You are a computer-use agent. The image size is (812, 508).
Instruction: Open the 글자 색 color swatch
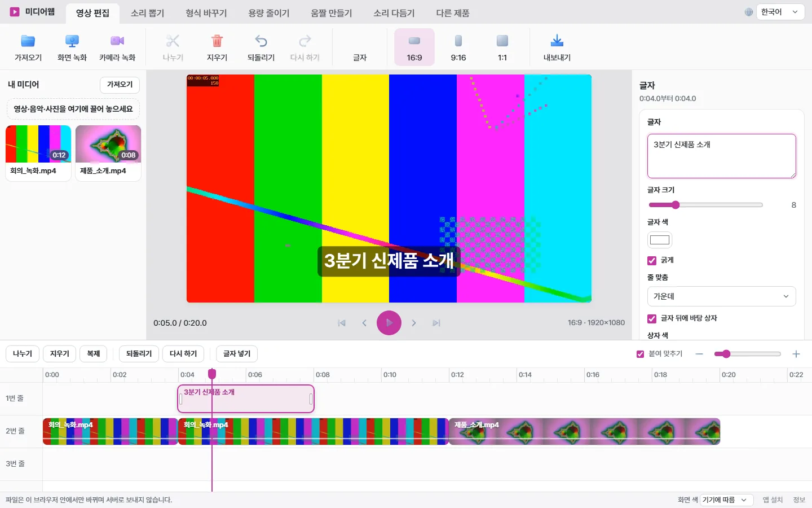pyautogui.click(x=660, y=240)
